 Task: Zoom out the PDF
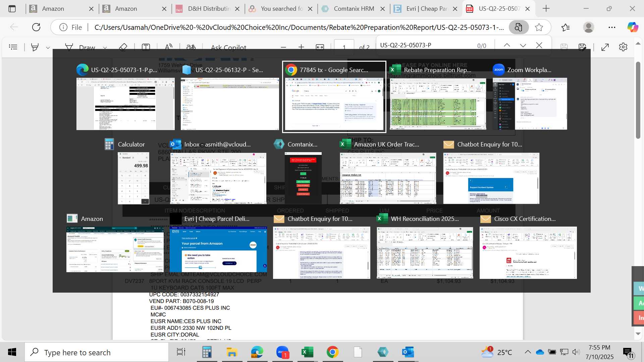coord(283,47)
